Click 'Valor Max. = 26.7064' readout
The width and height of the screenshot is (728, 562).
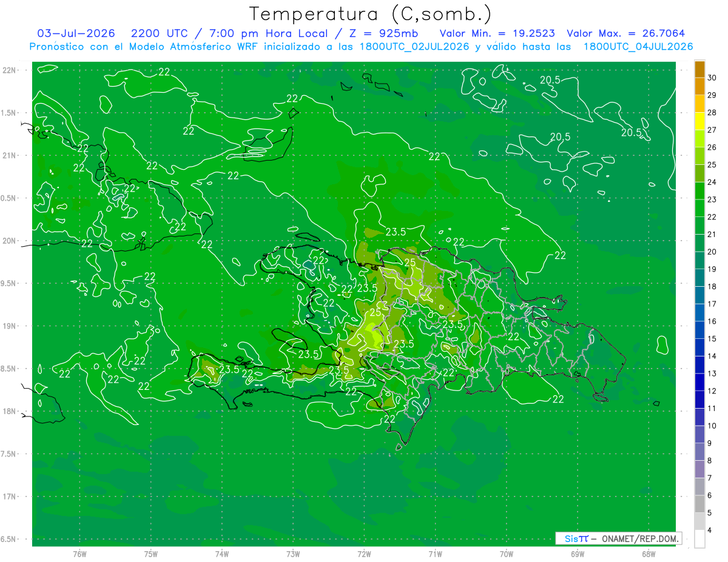[x=625, y=33]
